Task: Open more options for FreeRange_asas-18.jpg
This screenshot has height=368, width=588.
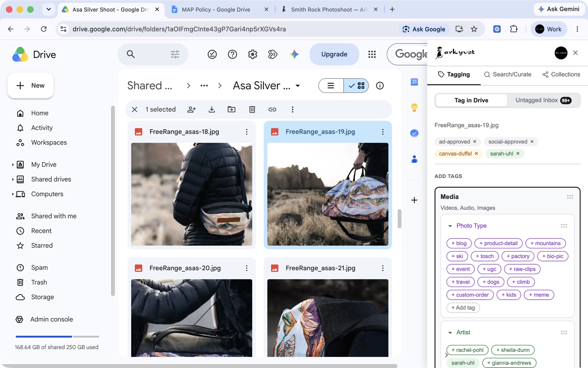Action: 247,132
